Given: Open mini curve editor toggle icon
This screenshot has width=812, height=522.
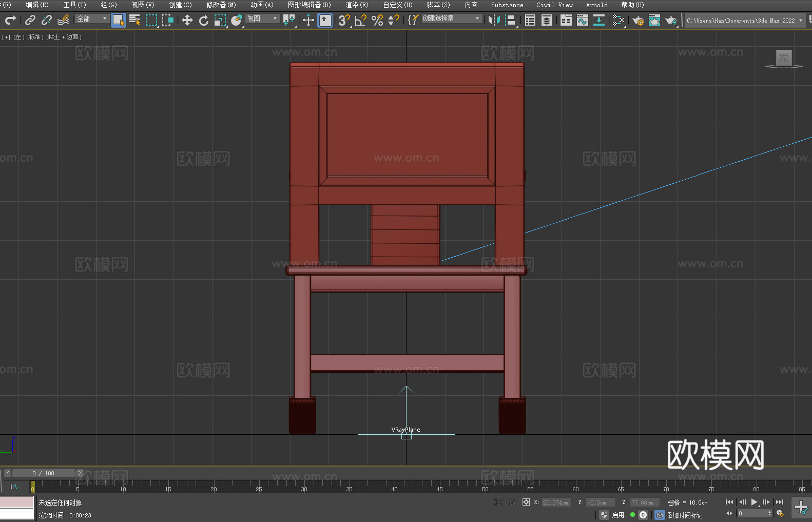Looking at the screenshot, I should 14,486.
